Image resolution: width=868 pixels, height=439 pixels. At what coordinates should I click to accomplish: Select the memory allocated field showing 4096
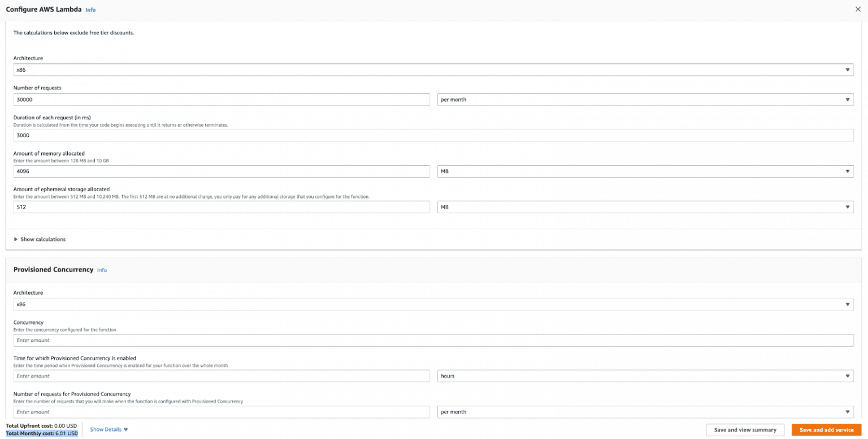click(x=222, y=171)
